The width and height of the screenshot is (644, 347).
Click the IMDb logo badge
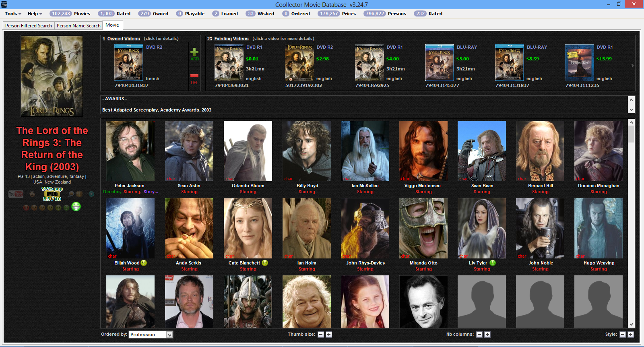tap(52, 194)
